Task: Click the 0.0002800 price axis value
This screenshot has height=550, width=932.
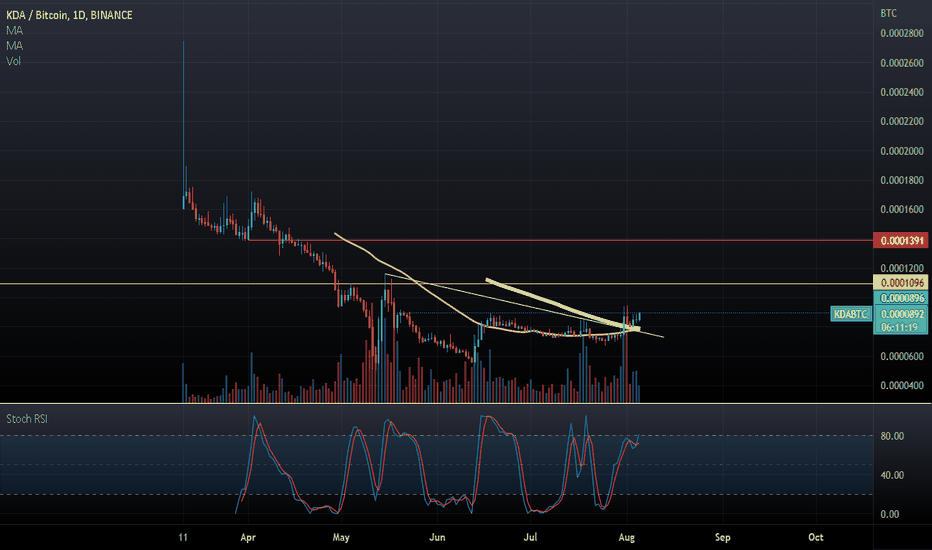Action: tap(902, 34)
